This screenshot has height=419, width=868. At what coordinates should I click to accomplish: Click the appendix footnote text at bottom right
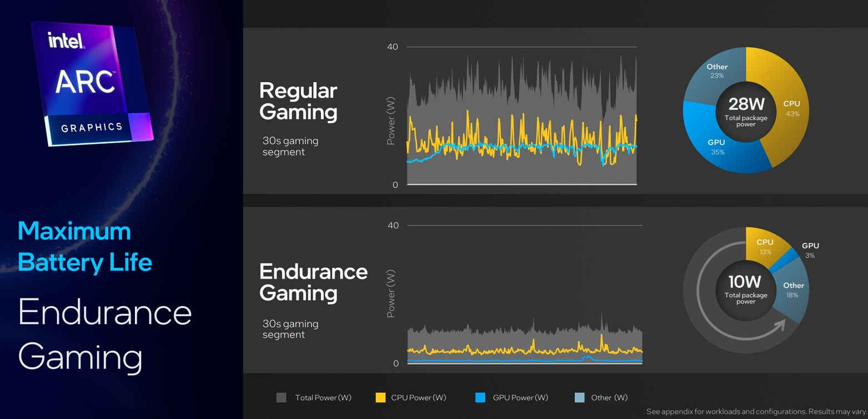tap(755, 412)
